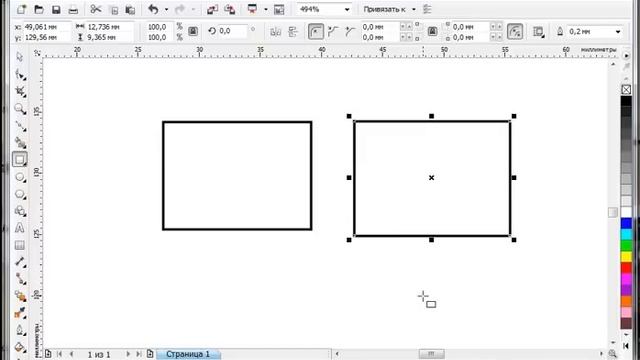Select the Table tool

click(x=19, y=245)
